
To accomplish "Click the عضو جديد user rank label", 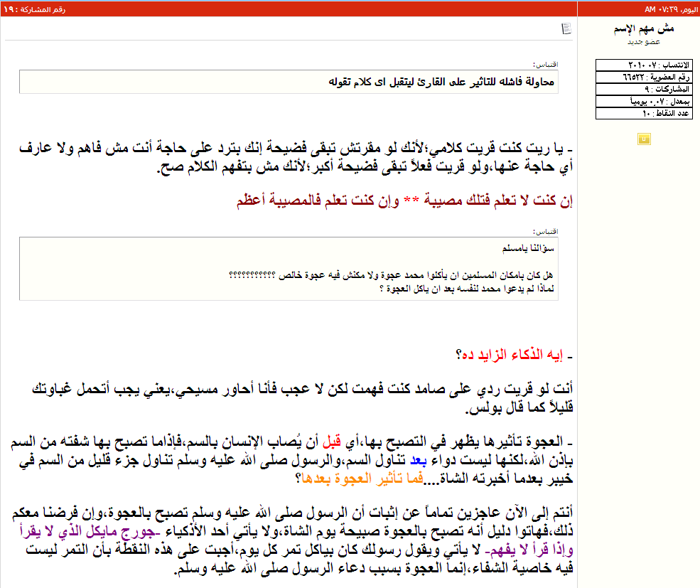I will [x=643, y=42].
